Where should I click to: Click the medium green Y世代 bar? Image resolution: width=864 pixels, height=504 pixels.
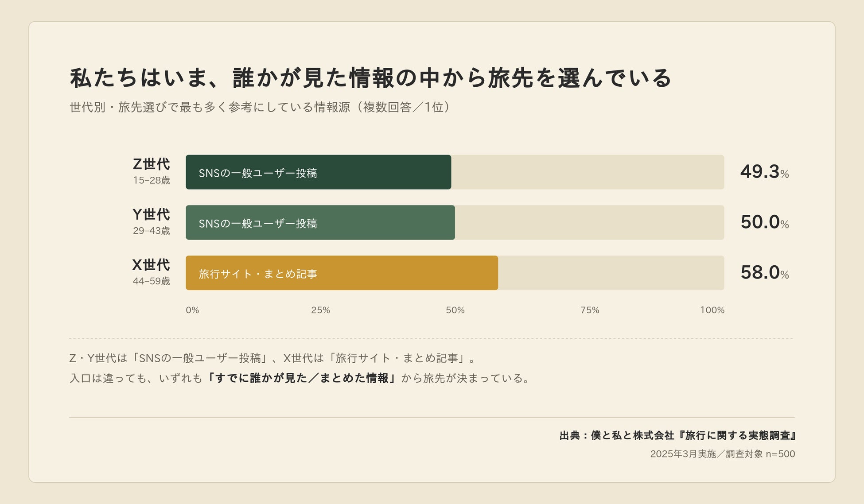(320, 222)
